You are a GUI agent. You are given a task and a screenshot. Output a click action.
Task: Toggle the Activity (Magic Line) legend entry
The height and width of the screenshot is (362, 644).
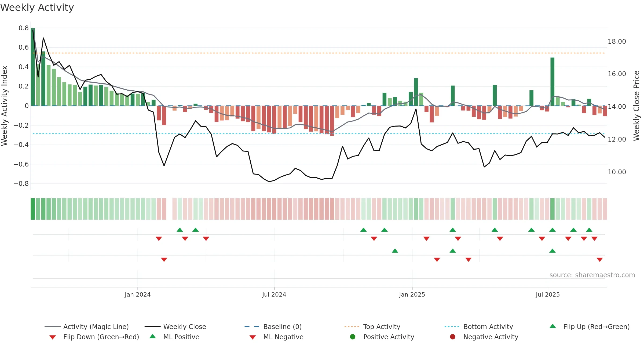click(x=86, y=327)
